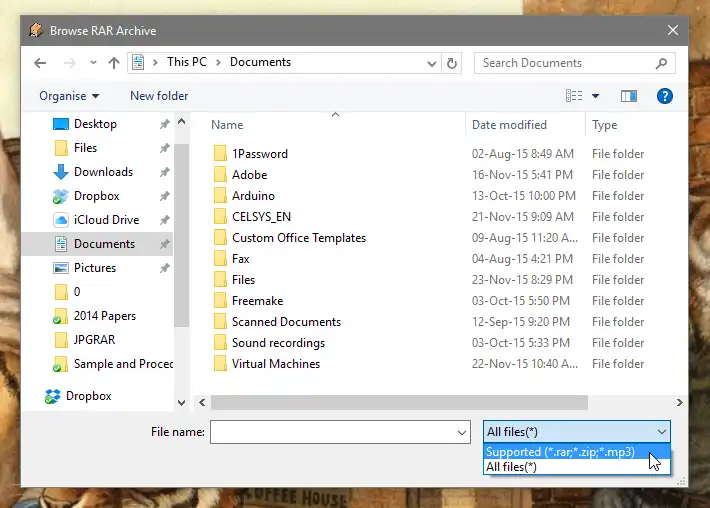Click the horizontal scrollbar thumb
710x508 pixels.
[399, 403]
